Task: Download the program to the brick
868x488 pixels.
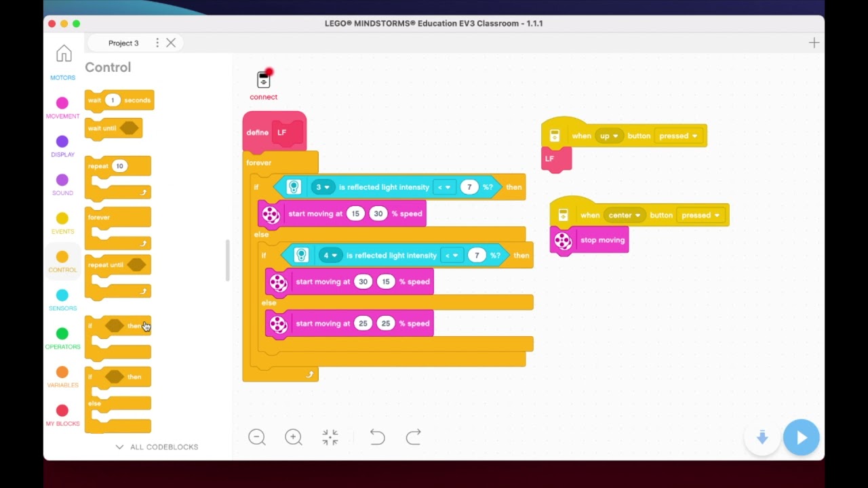Action: click(762, 438)
